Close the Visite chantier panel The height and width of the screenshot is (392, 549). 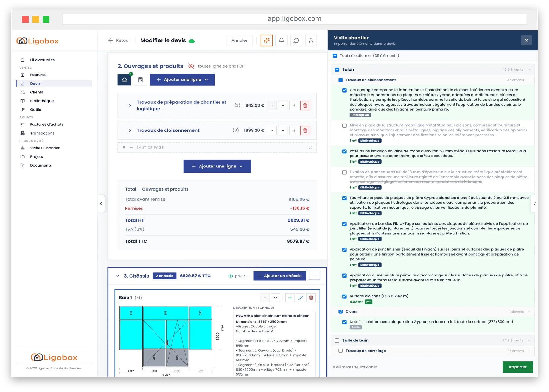tap(526, 40)
